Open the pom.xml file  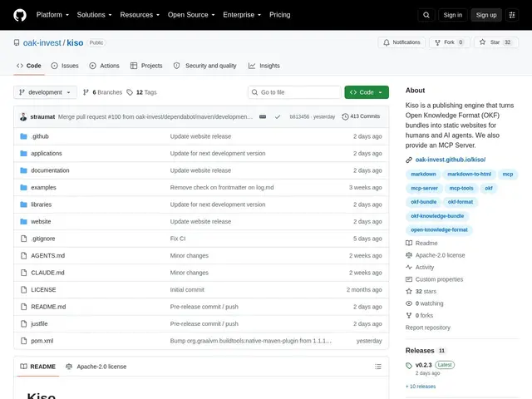point(42,341)
